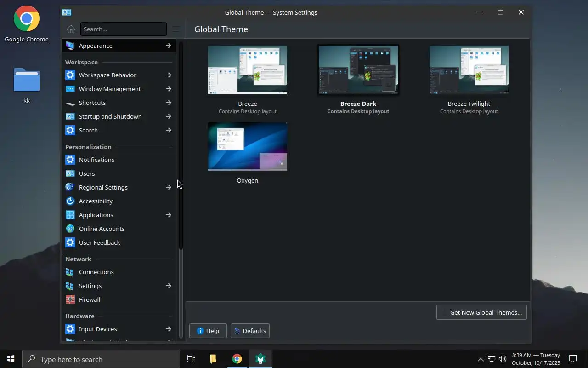This screenshot has height=368, width=588.
Task: Open Google Chrome desktop shortcut
Action: pos(26,24)
